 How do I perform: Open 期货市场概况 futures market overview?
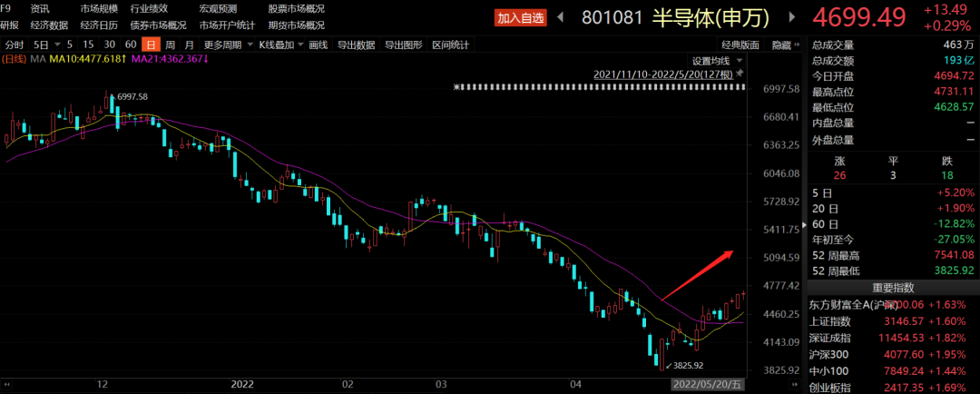[297, 25]
